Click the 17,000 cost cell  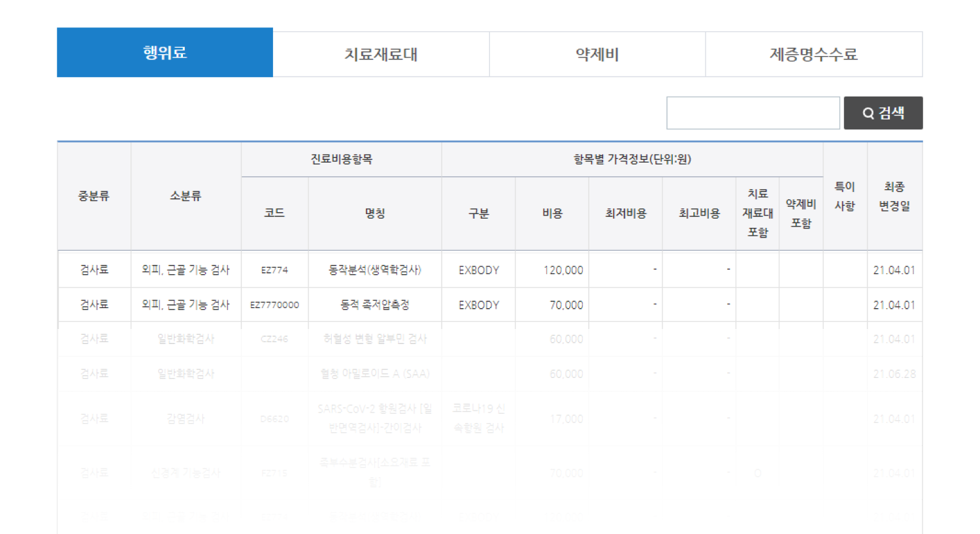(552, 418)
